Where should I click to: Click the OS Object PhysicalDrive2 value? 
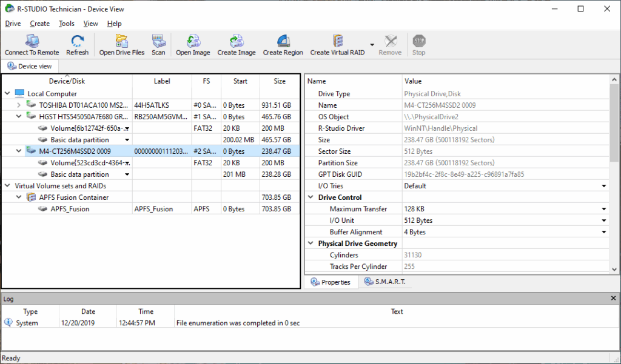click(431, 117)
